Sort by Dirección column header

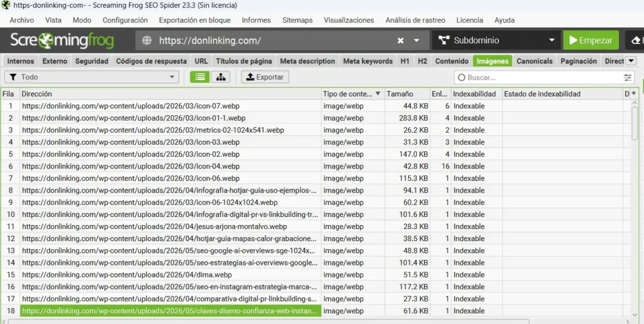[x=170, y=94]
